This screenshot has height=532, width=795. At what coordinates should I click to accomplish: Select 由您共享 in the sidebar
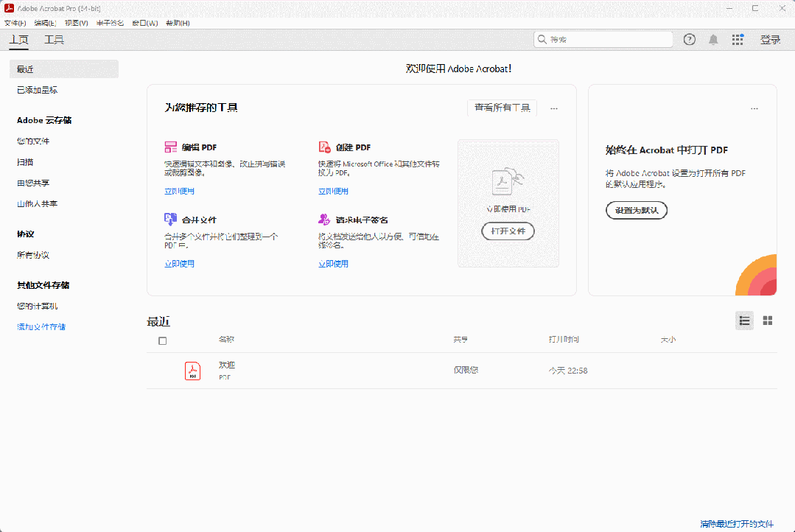pos(33,183)
